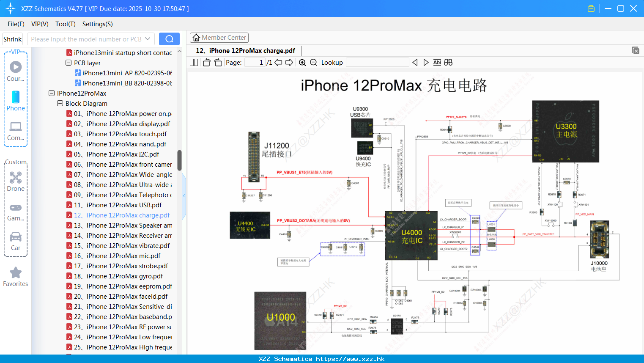Click the Page number field
The image size is (644, 363).
coord(255,63)
